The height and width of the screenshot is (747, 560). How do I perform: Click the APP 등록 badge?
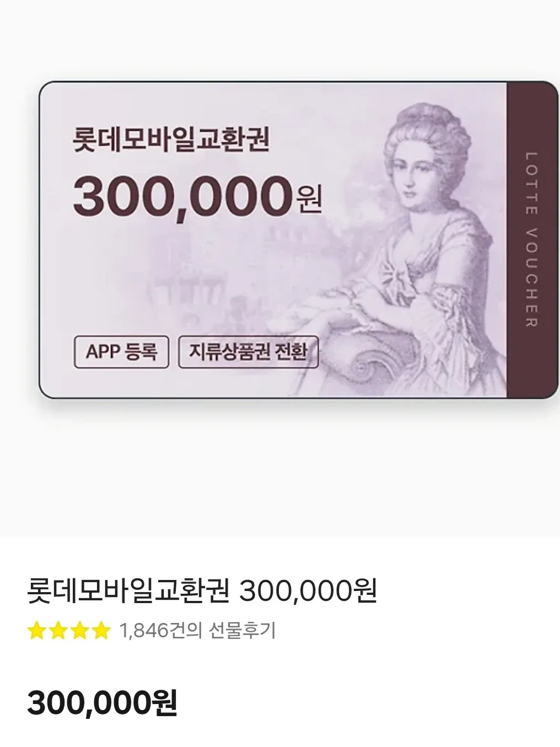coord(121,351)
